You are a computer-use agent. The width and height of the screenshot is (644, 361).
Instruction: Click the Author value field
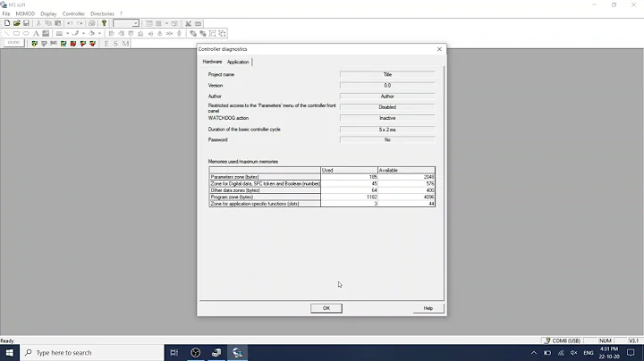387,97
